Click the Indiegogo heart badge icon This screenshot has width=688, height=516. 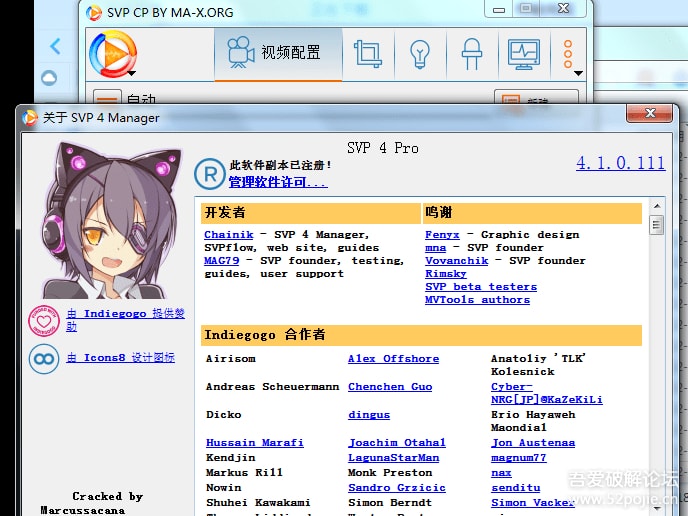[x=44, y=321]
